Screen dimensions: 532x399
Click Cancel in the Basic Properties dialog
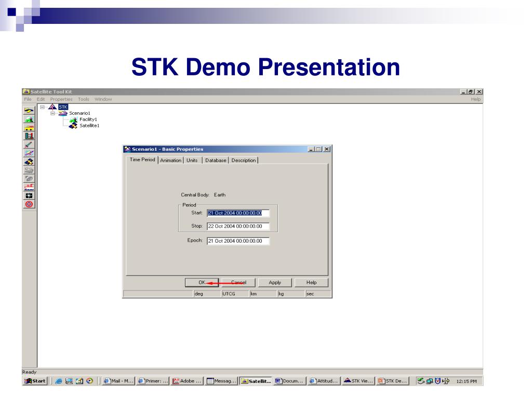(x=238, y=282)
